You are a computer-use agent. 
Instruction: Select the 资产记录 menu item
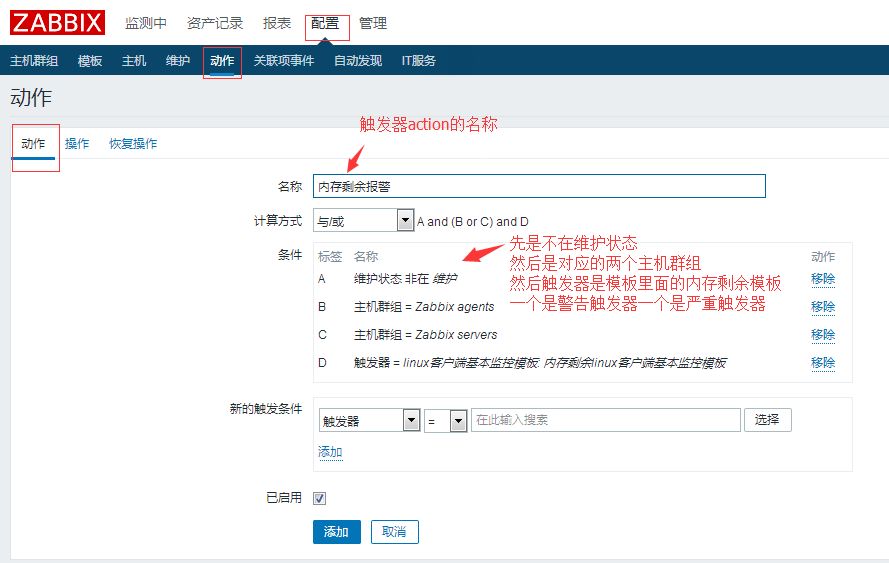pyautogui.click(x=215, y=23)
